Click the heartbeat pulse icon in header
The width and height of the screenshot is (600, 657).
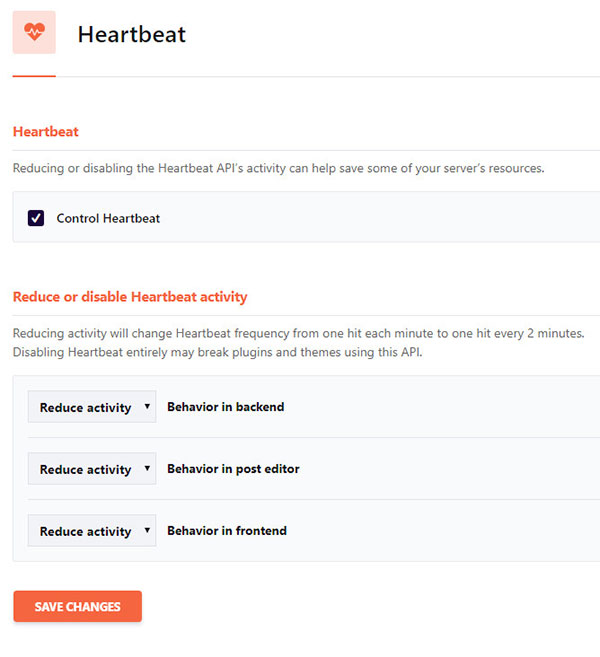tap(34, 33)
